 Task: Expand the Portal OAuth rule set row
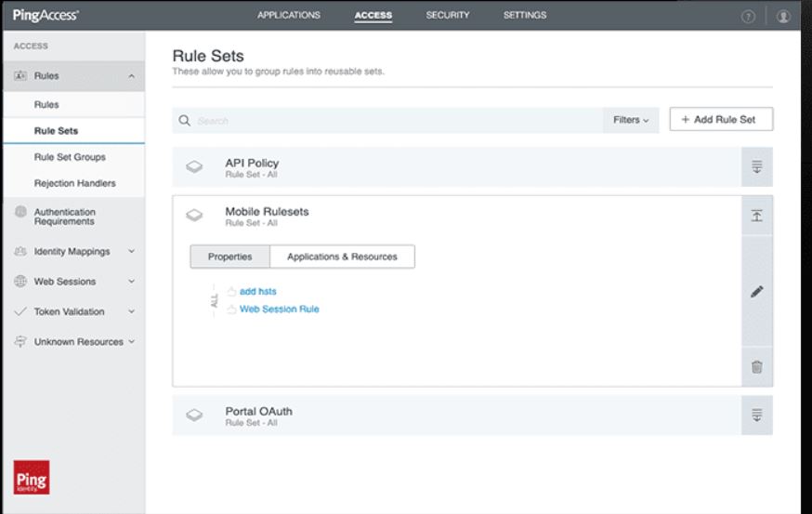756,415
